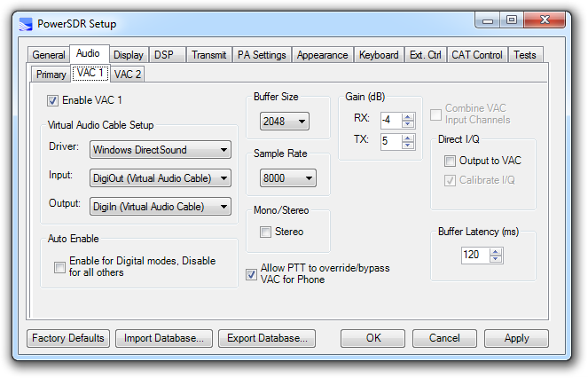Check Enable for Digital modes auto enable
The image size is (588, 378).
pyautogui.click(x=59, y=267)
